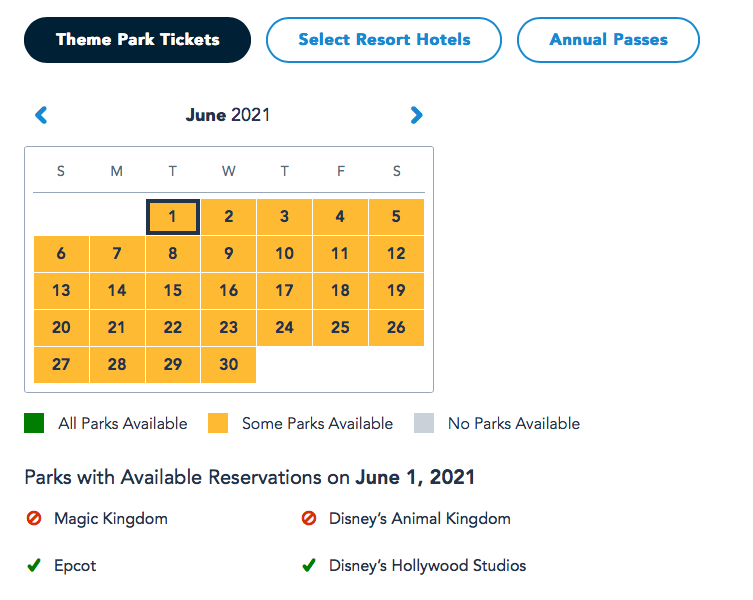
Task: Click the yellow Some Parks Available swatch
Action: click(218, 424)
